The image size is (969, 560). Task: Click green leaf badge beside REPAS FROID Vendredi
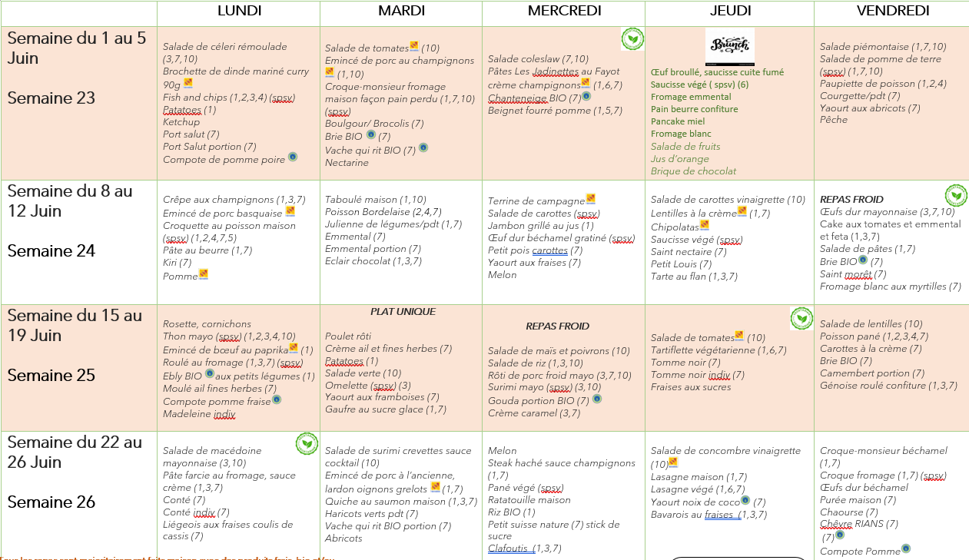(x=956, y=195)
